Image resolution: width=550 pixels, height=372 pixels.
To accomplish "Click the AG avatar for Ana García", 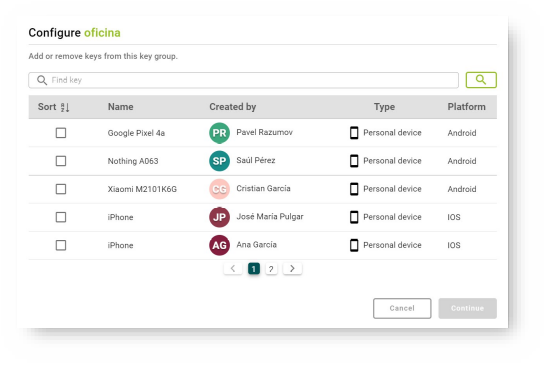I will tap(220, 245).
